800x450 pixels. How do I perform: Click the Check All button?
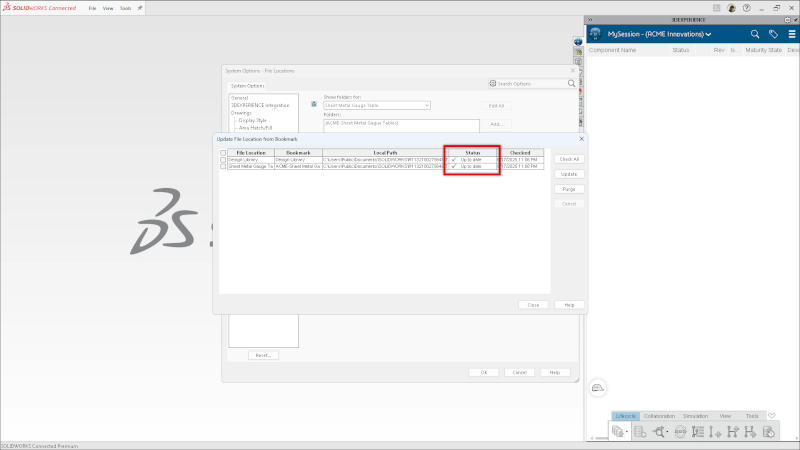pyautogui.click(x=569, y=159)
